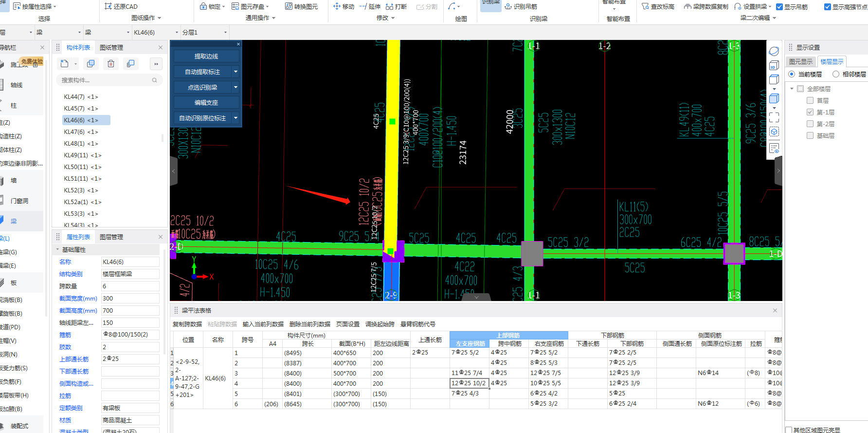The height and width of the screenshot is (433, 868).
Task: Switch to 构件列表 tab
Action: click(x=78, y=47)
